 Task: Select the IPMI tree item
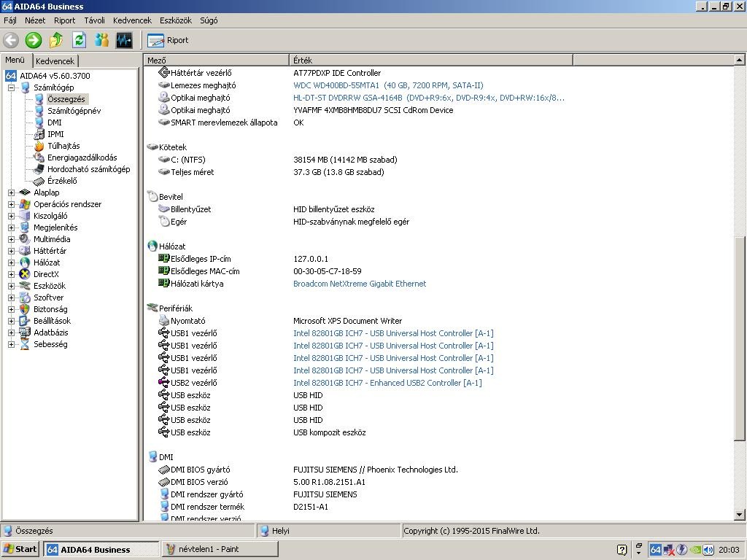click(x=55, y=134)
